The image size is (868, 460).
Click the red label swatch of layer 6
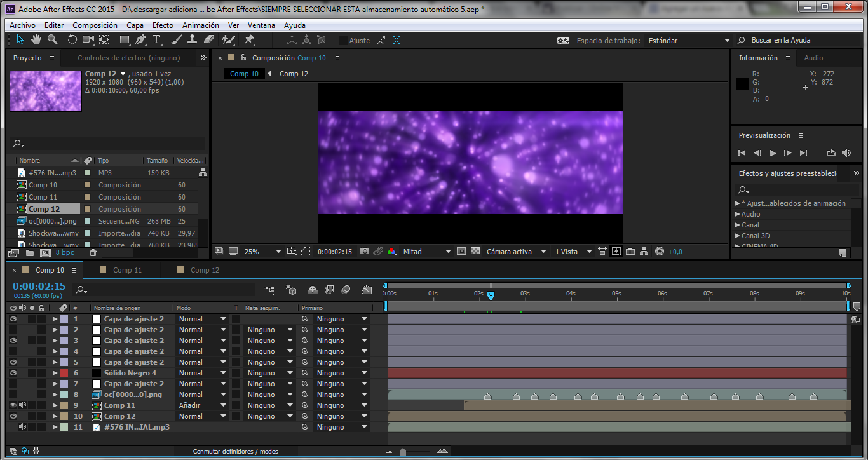(x=64, y=373)
